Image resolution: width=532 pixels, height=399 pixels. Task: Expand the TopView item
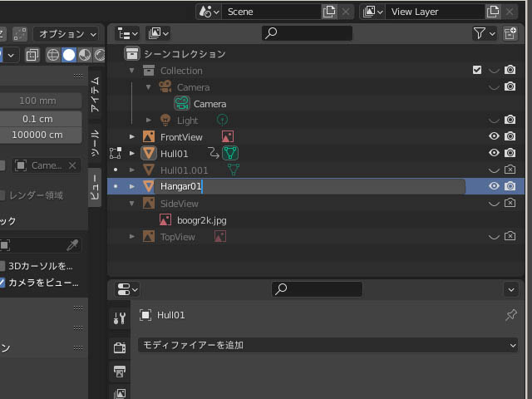[x=132, y=236]
